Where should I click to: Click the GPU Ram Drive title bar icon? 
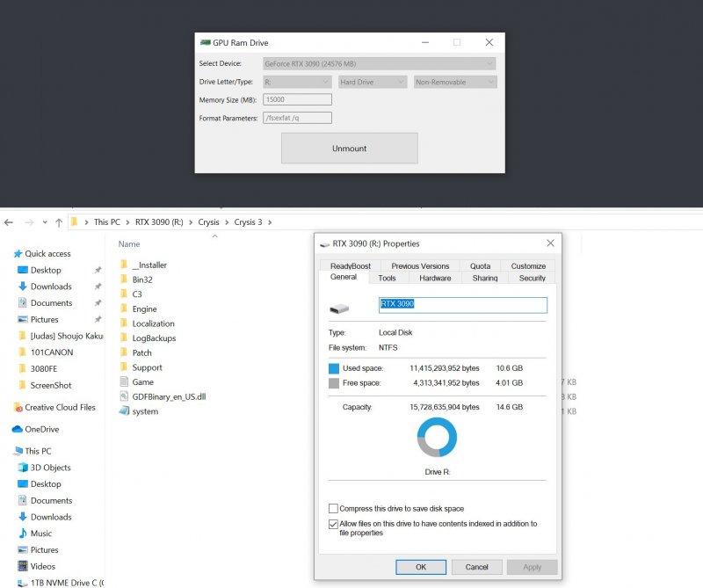tap(206, 42)
